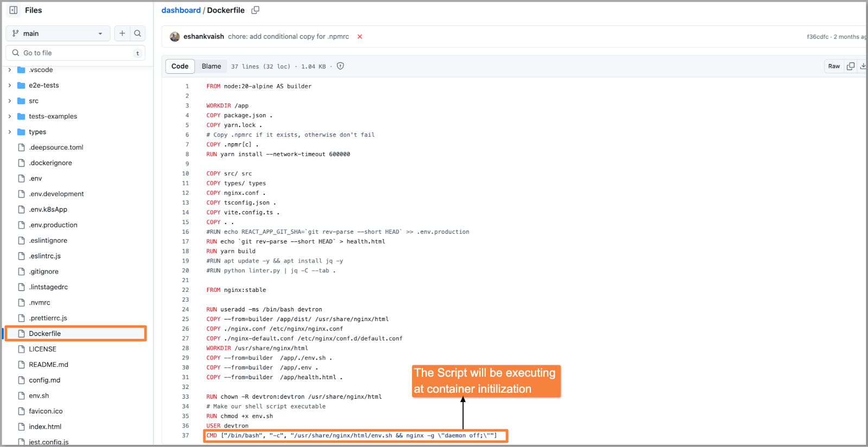The image size is (868, 447).
Task: Copy raw file contents icon
Action: [x=851, y=66]
